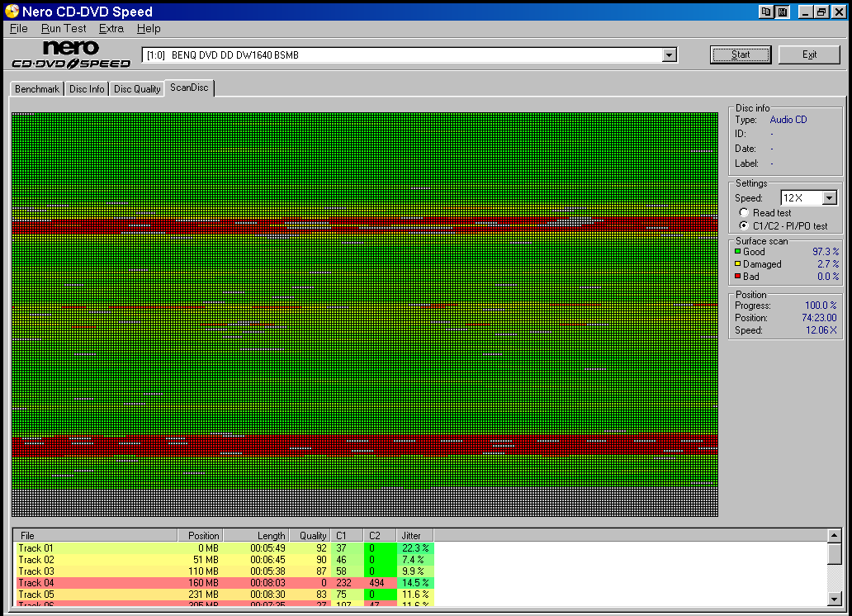Click the 100.0 % progress value

click(821, 306)
